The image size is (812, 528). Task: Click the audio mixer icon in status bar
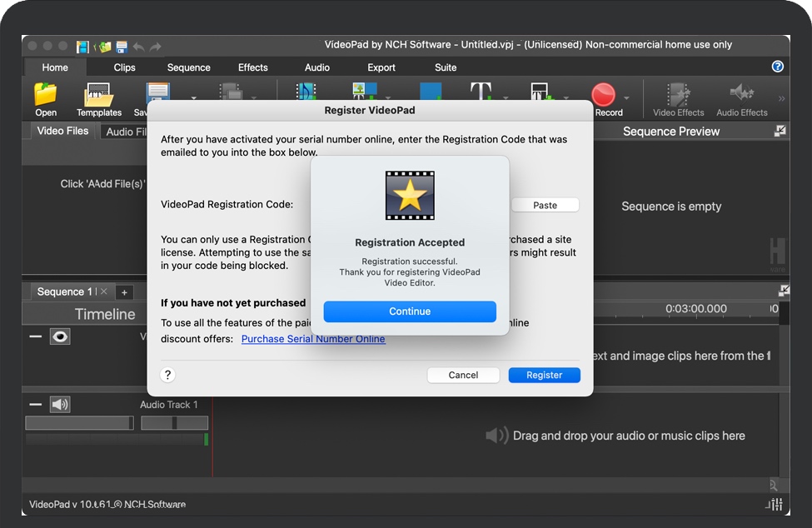click(774, 505)
